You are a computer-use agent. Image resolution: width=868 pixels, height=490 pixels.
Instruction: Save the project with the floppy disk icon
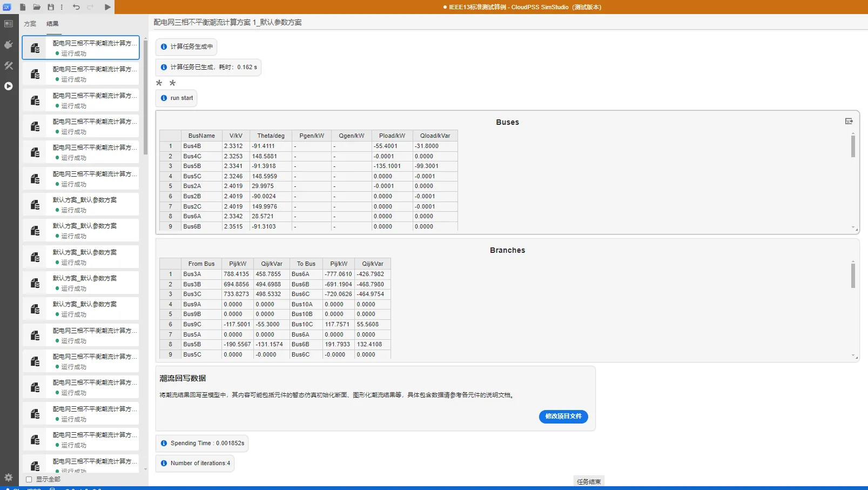click(x=51, y=7)
